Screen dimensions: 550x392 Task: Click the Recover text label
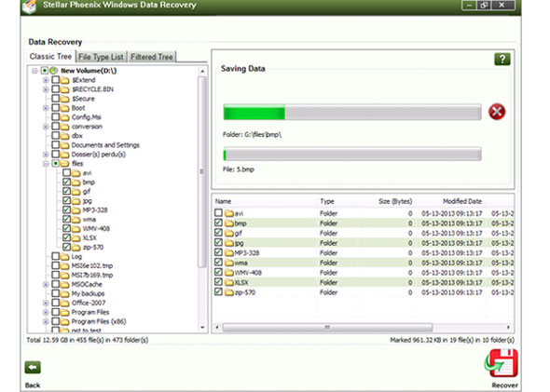504,385
